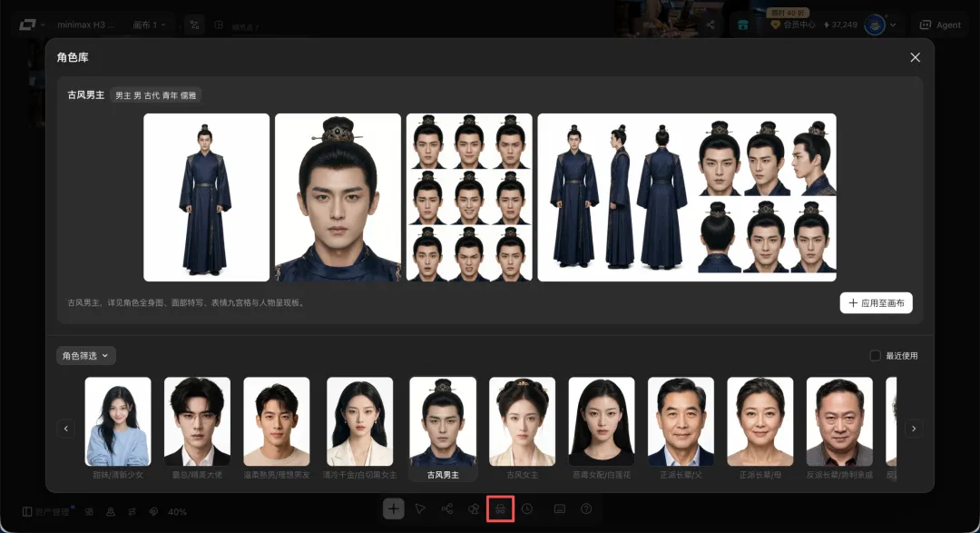Click the grid layout icon in top bar

pos(219,25)
